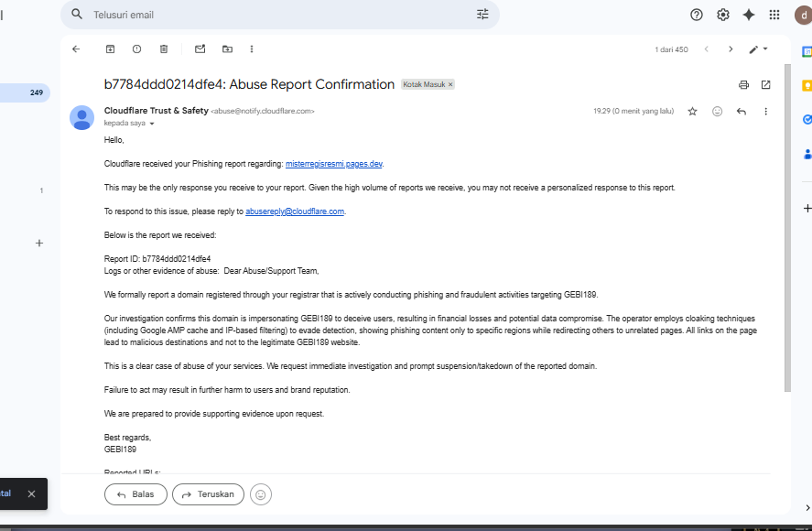Open input tools pencil dropdown

pos(758,49)
